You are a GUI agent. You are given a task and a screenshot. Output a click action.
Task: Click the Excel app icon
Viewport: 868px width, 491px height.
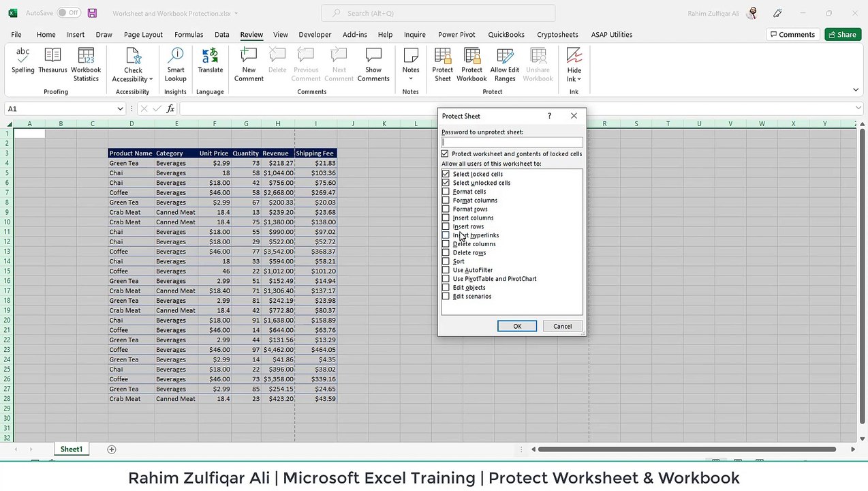coord(12,13)
